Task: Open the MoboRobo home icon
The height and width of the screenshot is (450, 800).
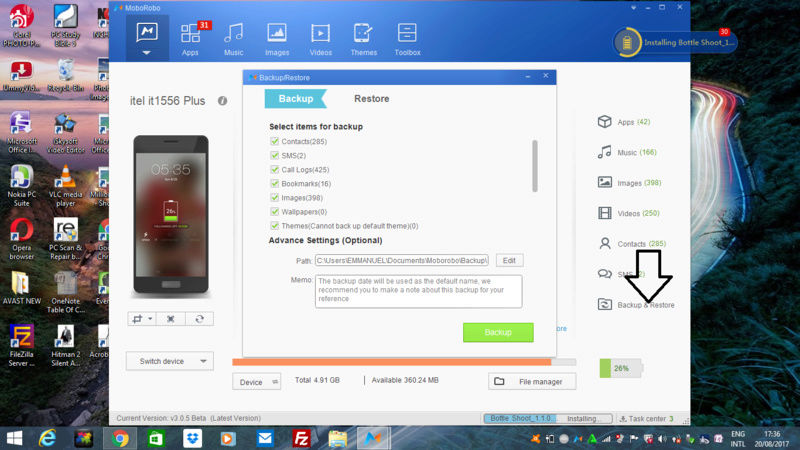Action: (x=147, y=32)
